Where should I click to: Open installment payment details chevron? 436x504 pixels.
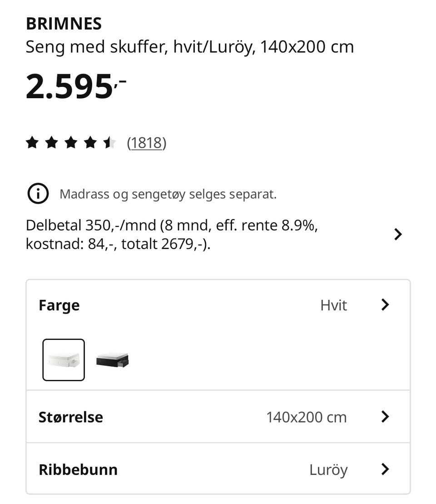(x=398, y=235)
